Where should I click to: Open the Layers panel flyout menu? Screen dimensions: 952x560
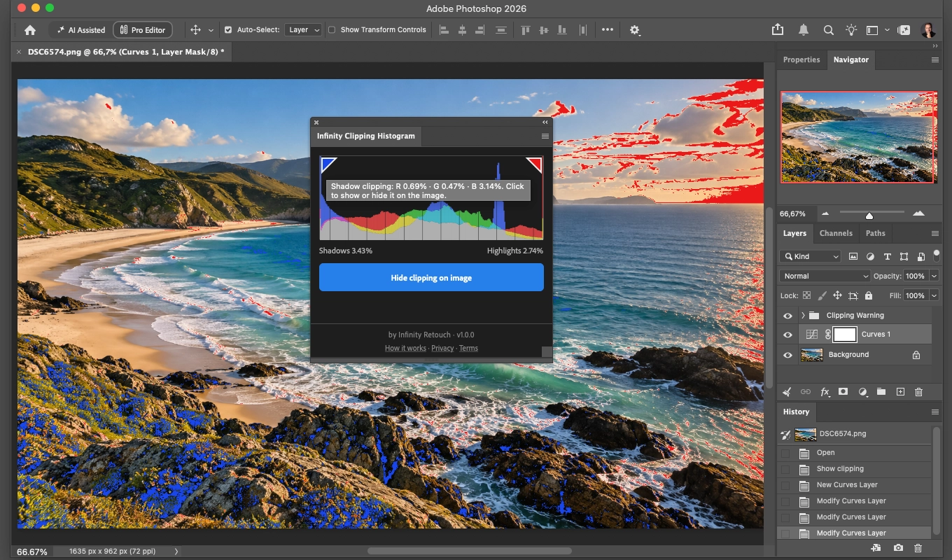(x=934, y=234)
